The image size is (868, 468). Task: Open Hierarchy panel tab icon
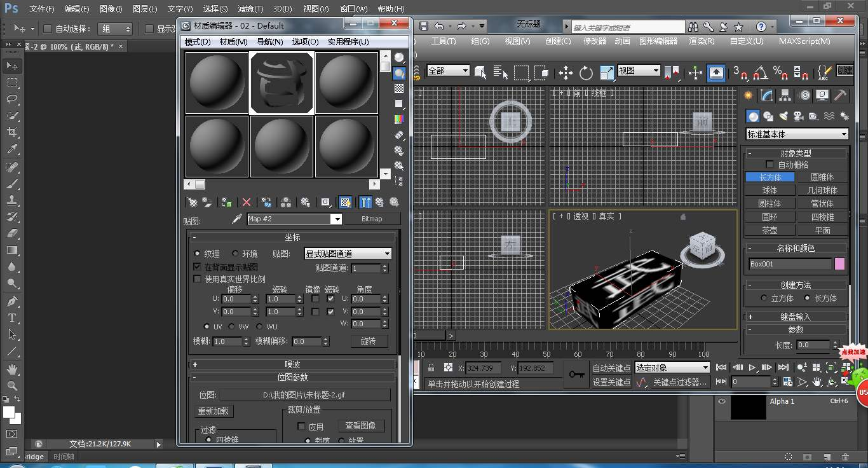(786, 95)
